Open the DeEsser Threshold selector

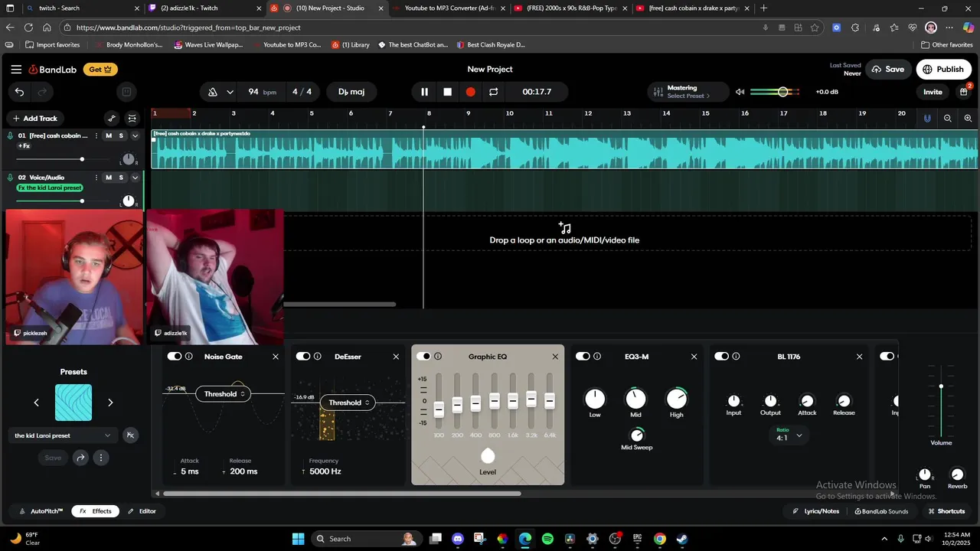tap(348, 403)
